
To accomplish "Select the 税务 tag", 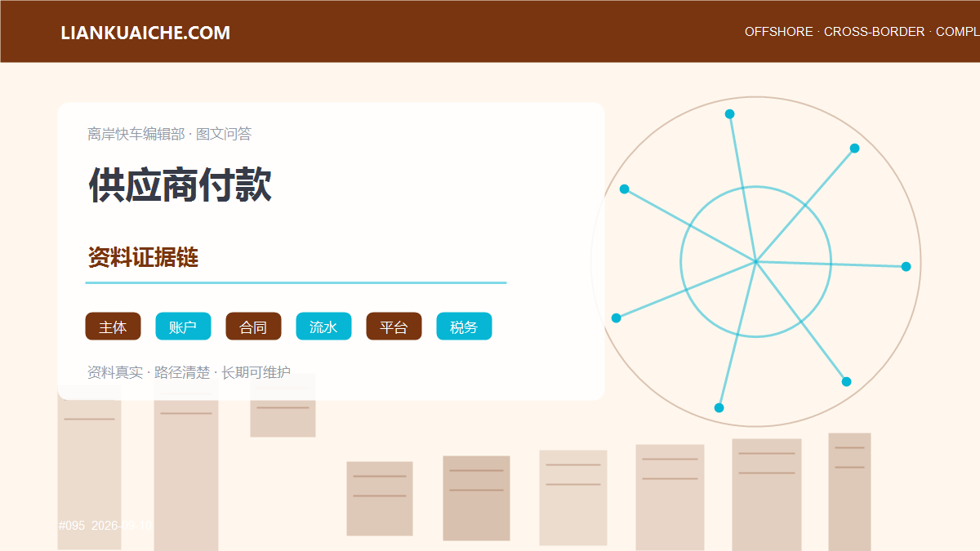I will tap(464, 327).
